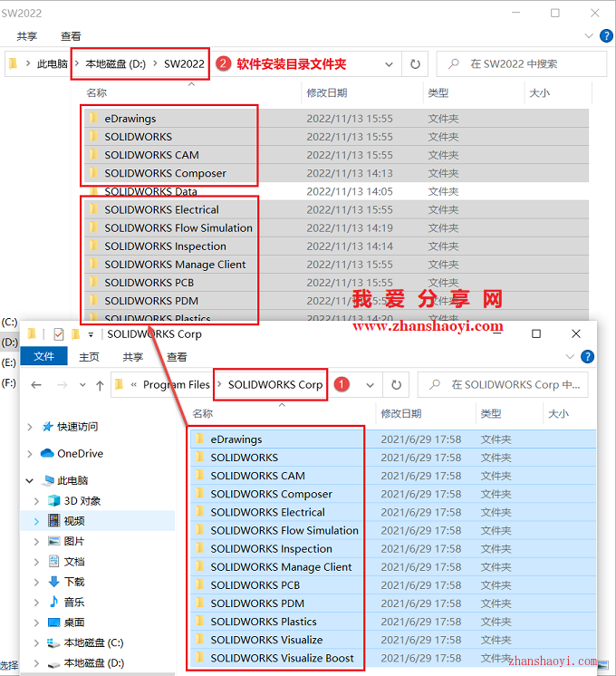This screenshot has width=616, height=676.
Task: Open the 共享 tab in SW2022 window
Action: [27, 36]
